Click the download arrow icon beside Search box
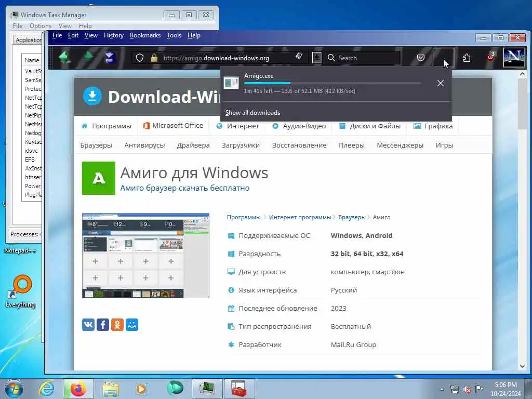The image size is (532, 399). pyautogui.click(x=316, y=57)
